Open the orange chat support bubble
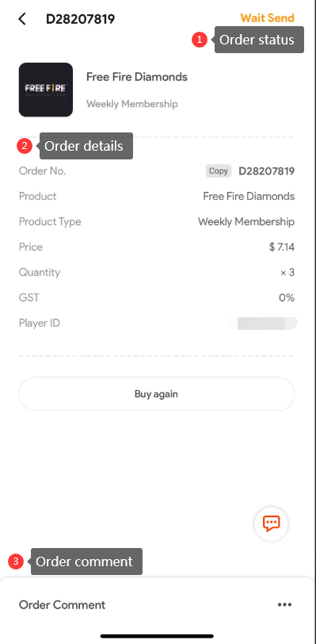Screen dimensions: 316x644 coord(271,523)
